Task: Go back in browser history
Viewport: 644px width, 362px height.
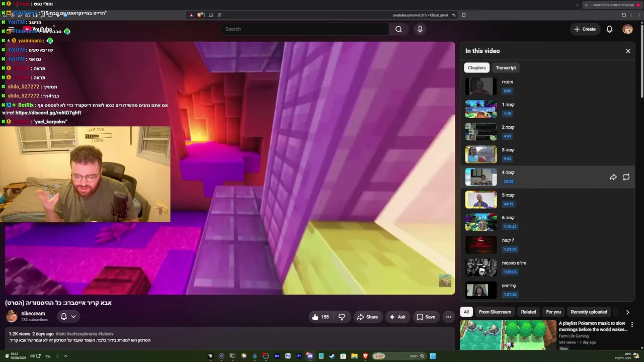Action: click(639, 15)
